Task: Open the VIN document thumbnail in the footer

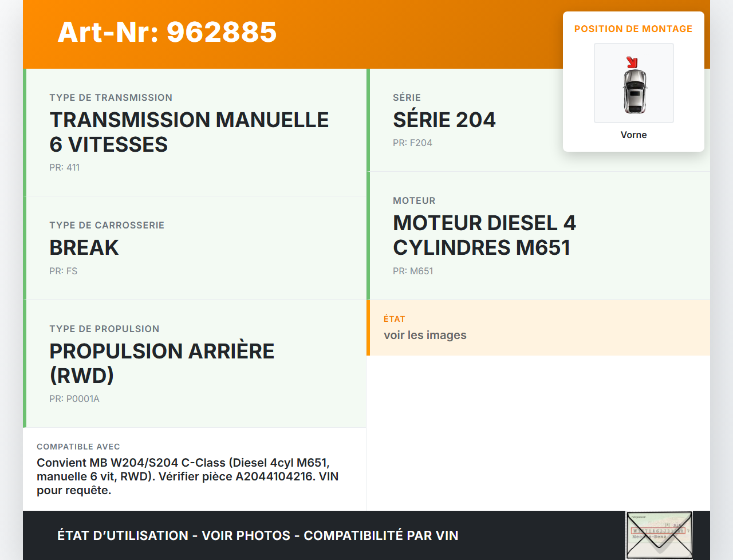Action: click(659, 535)
